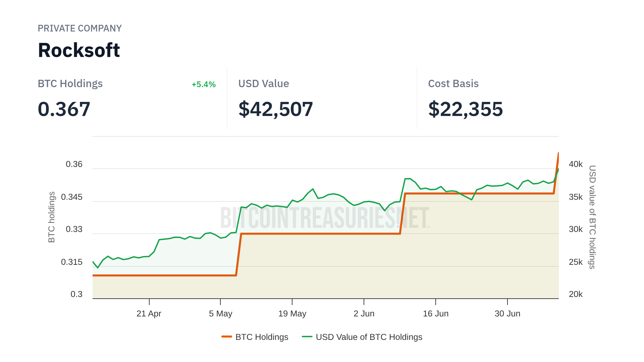This screenshot has width=644, height=362.
Task: Click the 21 Apr axis label
Action: pyautogui.click(x=149, y=314)
